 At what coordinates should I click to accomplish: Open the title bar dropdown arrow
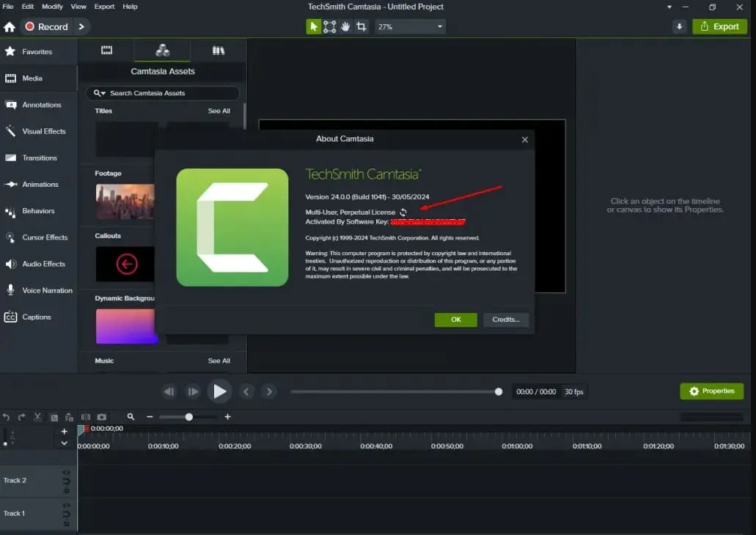tap(669, 7)
